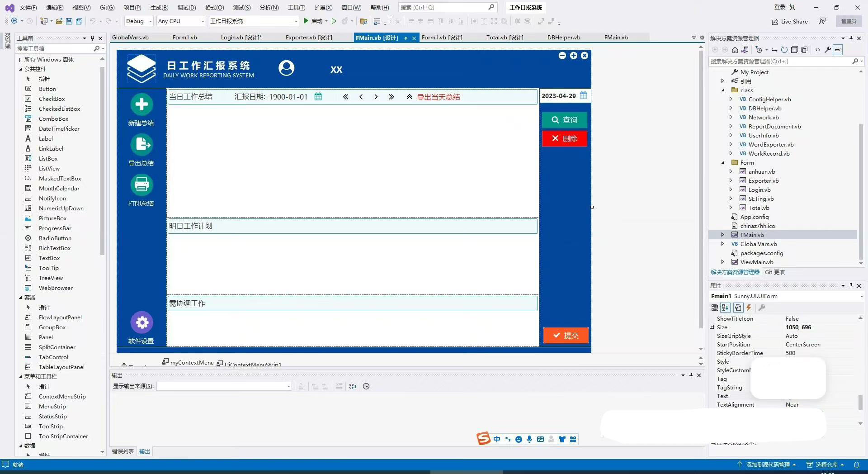Toggle pin on the Properties panel

(x=851, y=285)
